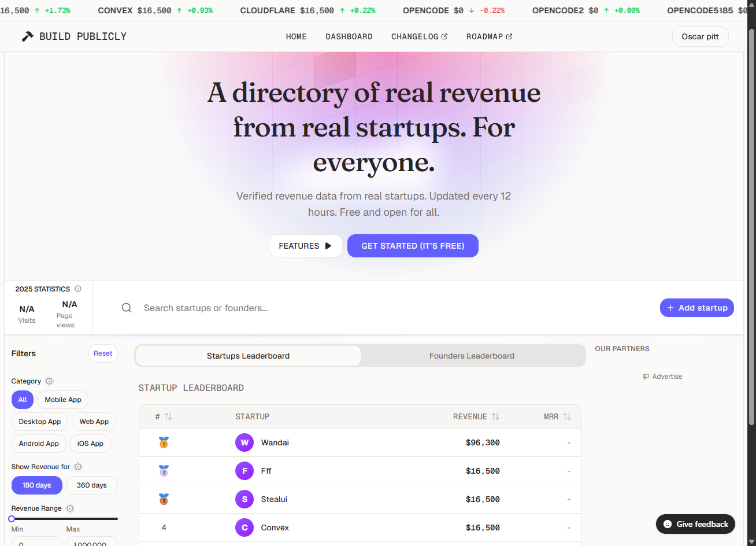Click the Wandai avatar icon
The height and width of the screenshot is (546, 756).
click(244, 442)
